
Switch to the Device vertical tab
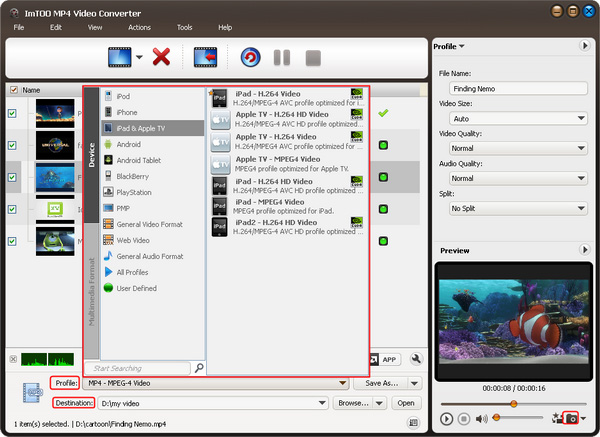91,155
